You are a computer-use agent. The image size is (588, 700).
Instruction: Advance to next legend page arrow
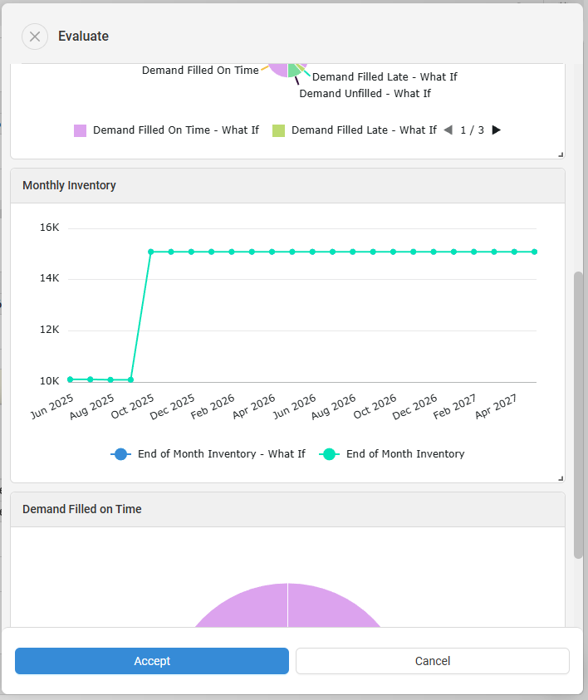point(497,130)
